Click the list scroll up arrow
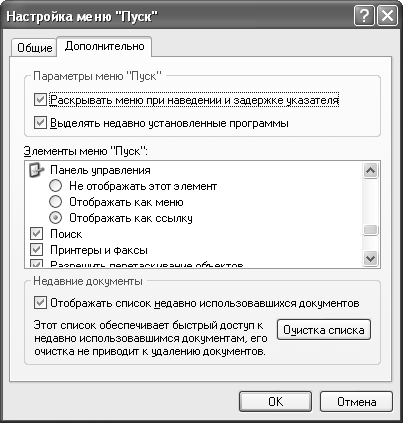The image size is (403, 423). coord(371,171)
